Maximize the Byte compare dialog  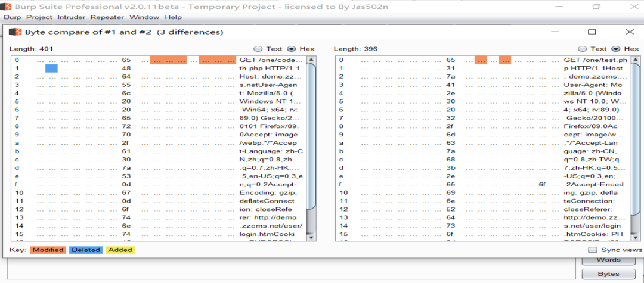point(592,32)
